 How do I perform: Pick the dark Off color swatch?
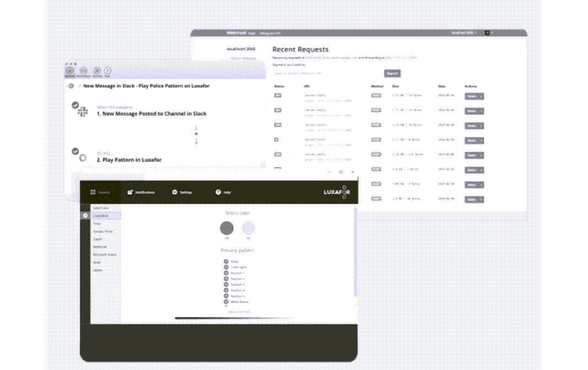pos(226,228)
